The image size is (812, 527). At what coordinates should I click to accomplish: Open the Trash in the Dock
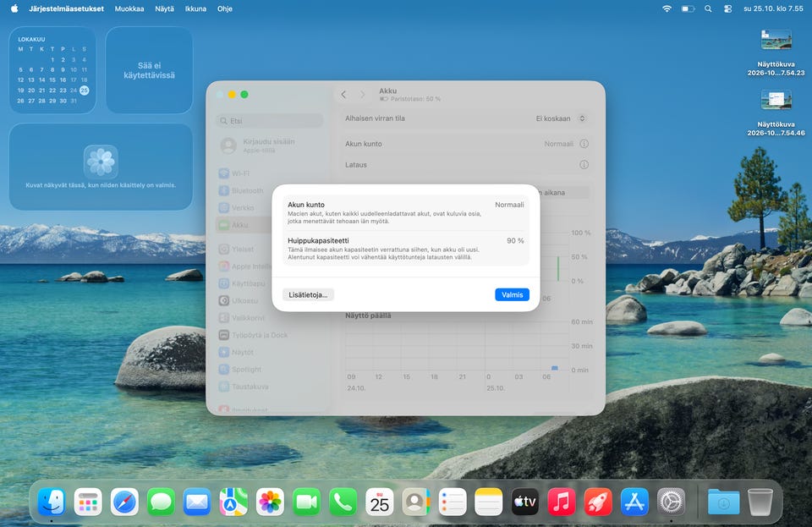[760, 502]
